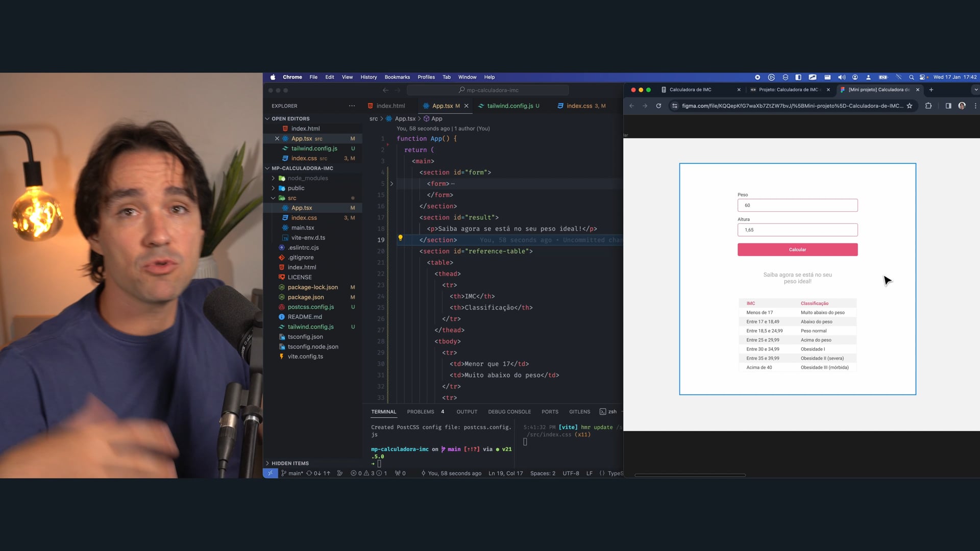Click the macOS Spotlight search icon
Image resolution: width=980 pixels, height=551 pixels.
(911, 78)
